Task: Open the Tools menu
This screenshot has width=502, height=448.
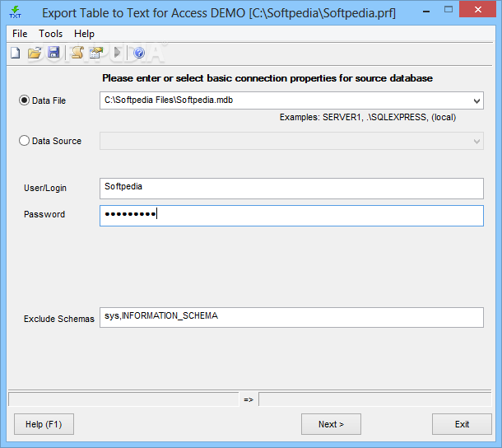Action: click(50, 34)
